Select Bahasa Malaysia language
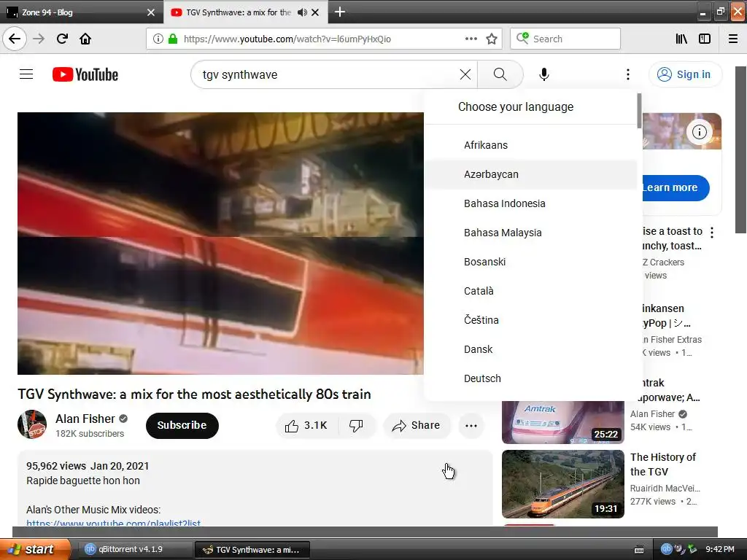Viewport: 747px width, 560px height. (531, 233)
